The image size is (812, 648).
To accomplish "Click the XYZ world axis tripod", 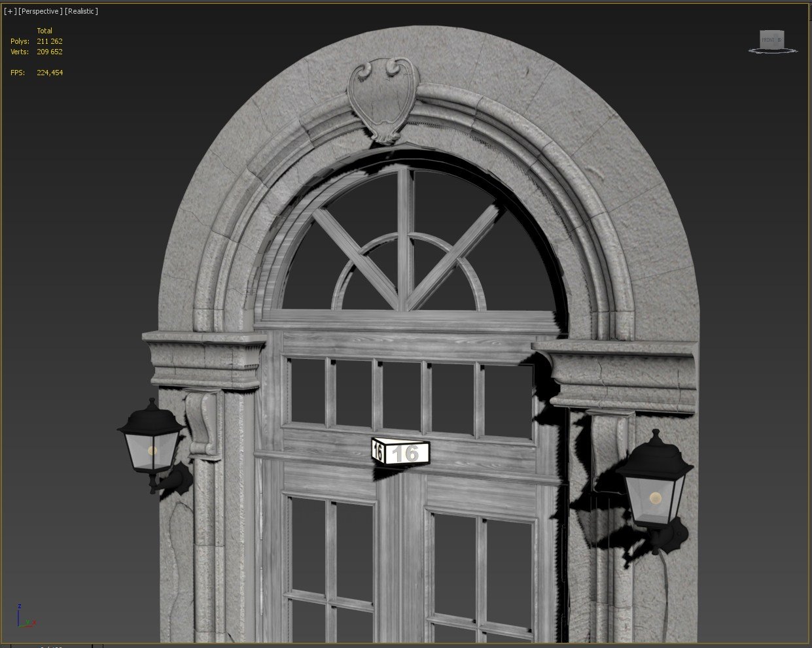I will (24, 618).
